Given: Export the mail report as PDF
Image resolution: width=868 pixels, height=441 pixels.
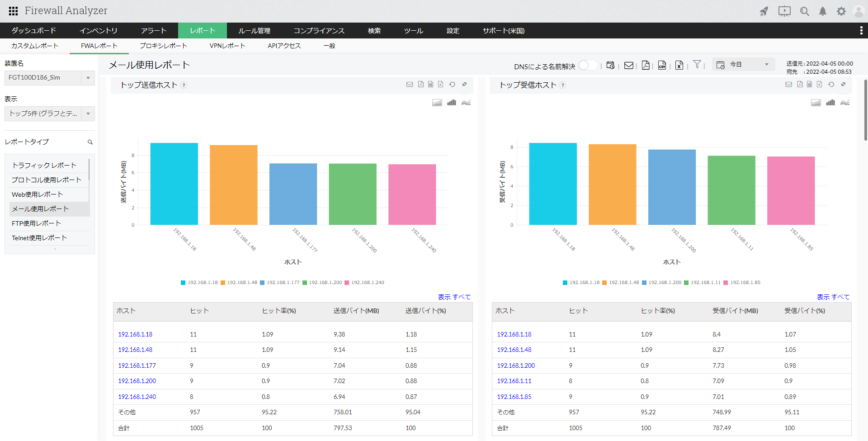Looking at the screenshot, I should point(646,66).
